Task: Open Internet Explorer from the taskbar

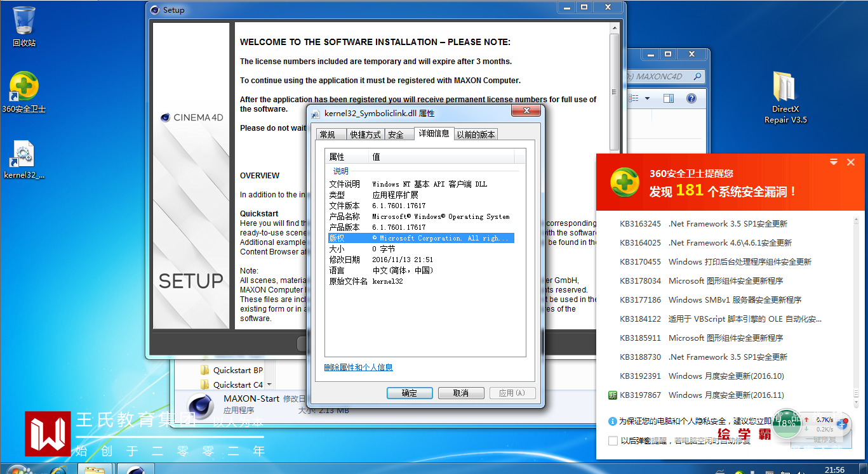Action: click(x=58, y=470)
